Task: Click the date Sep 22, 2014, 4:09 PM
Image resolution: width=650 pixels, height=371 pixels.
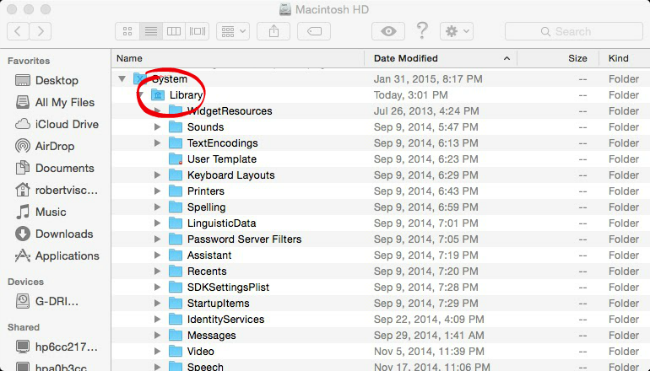Action: [x=429, y=319]
